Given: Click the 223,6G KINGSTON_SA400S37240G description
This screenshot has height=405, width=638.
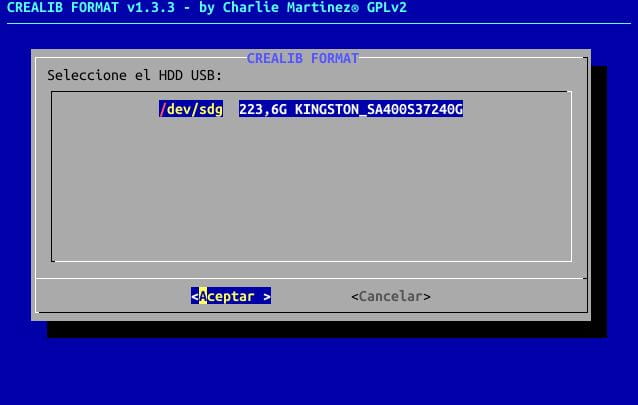Looking at the screenshot, I should pos(350,109).
